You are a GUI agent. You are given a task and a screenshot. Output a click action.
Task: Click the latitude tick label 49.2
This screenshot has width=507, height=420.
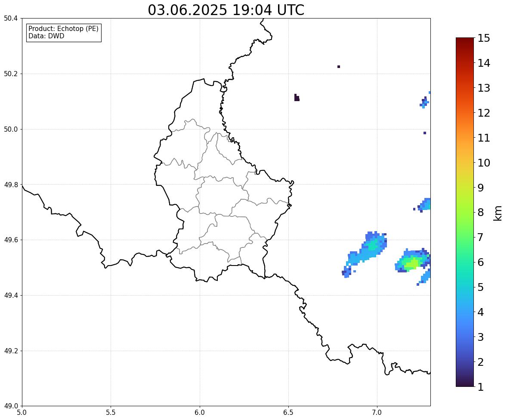click(11, 351)
